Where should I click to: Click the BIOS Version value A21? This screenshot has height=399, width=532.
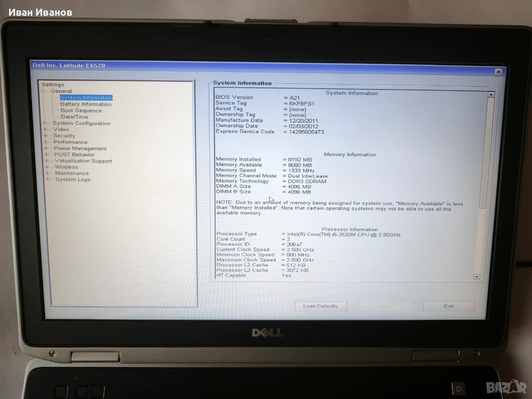(x=294, y=98)
